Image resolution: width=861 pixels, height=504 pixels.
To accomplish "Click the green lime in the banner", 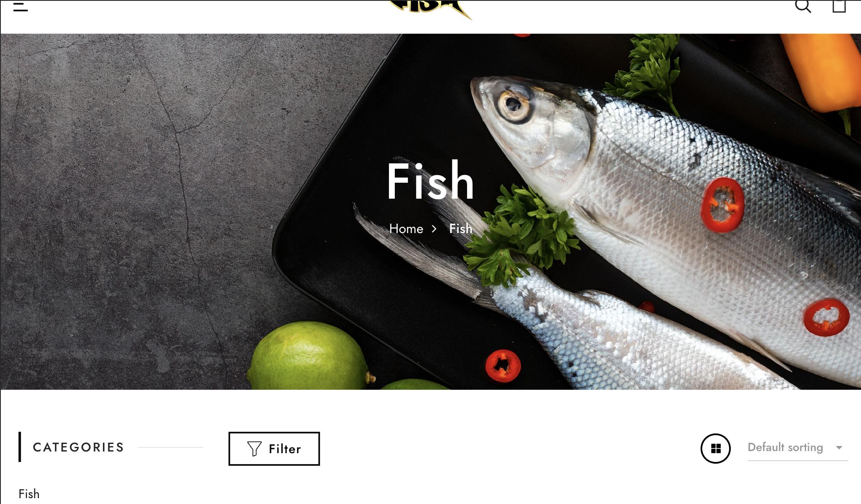I will tap(309, 356).
